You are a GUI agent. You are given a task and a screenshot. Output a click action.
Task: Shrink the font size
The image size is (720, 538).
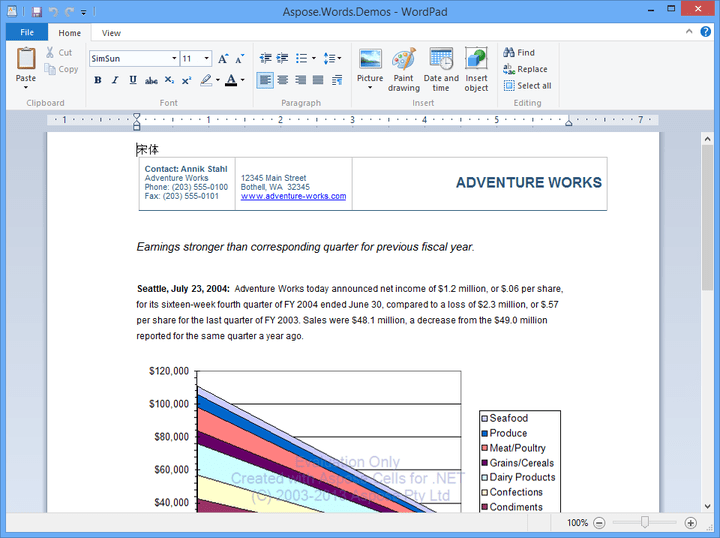click(239, 59)
